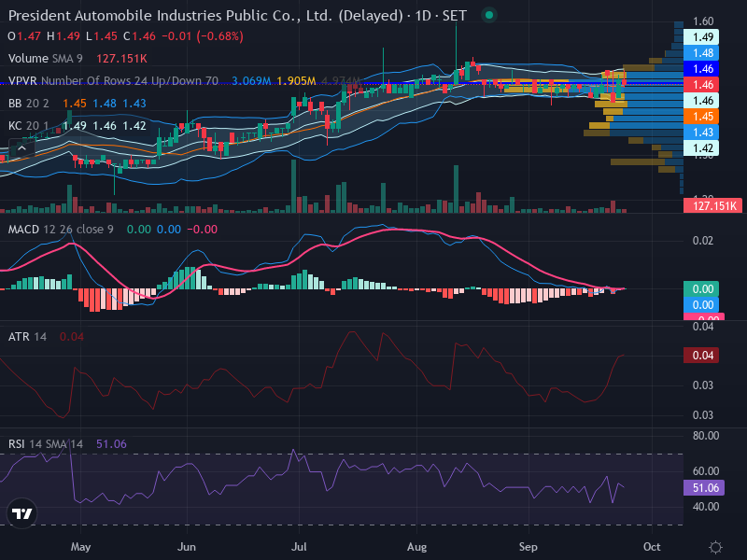Open chart settings gear icon
747x560 pixels.
715,547
